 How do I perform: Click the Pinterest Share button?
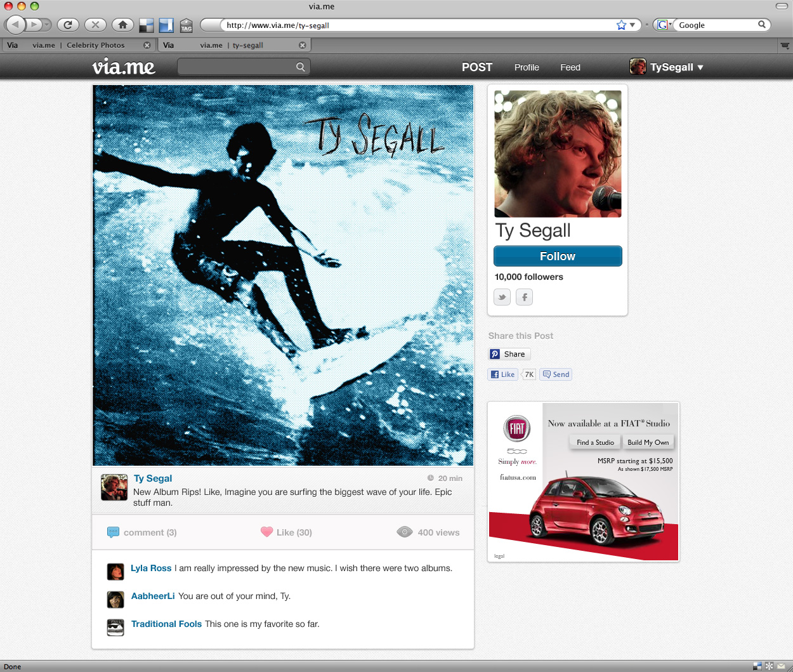[509, 354]
